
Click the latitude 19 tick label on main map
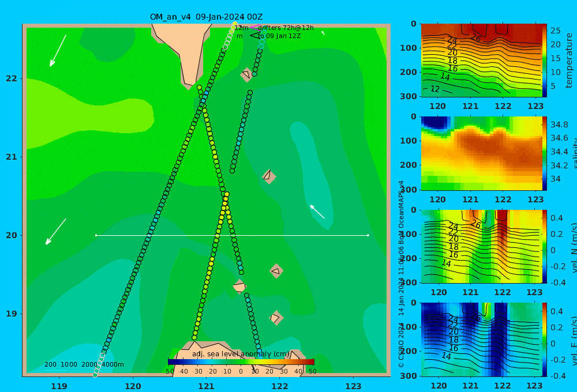tap(12, 314)
